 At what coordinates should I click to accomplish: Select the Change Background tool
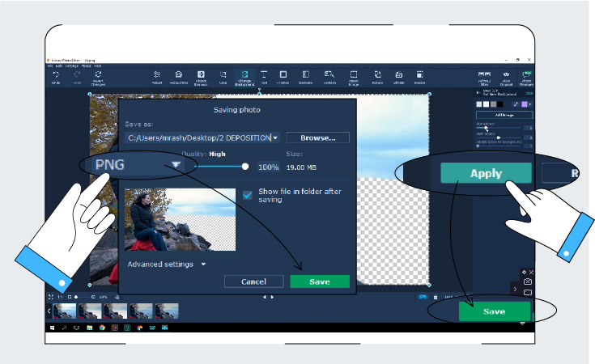[x=244, y=78]
